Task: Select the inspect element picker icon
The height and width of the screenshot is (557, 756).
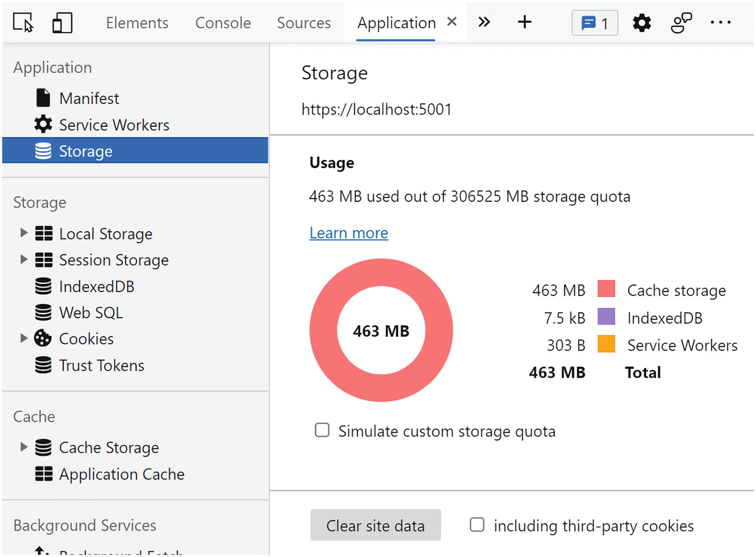Action: coord(23,23)
